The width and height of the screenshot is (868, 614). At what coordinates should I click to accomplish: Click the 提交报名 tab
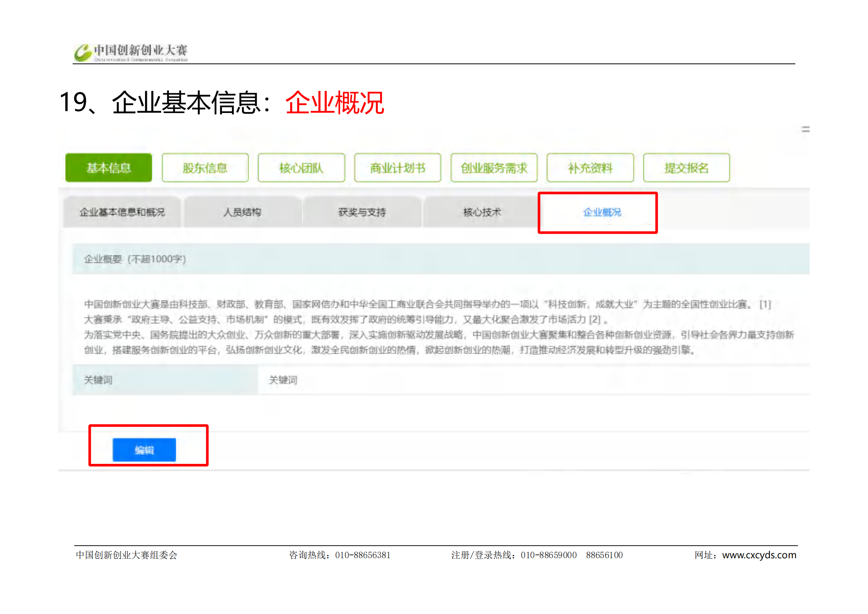pos(686,168)
